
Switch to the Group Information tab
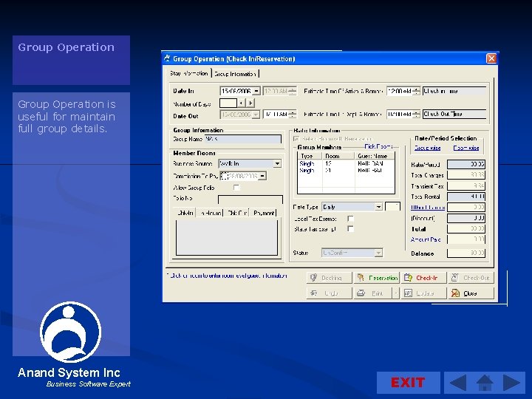(x=236, y=74)
